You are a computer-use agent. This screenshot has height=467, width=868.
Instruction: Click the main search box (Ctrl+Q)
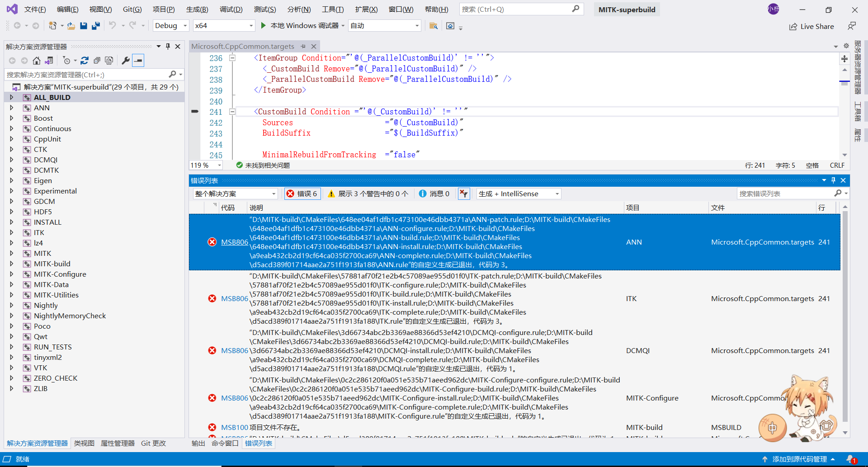(x=522, y=9)
